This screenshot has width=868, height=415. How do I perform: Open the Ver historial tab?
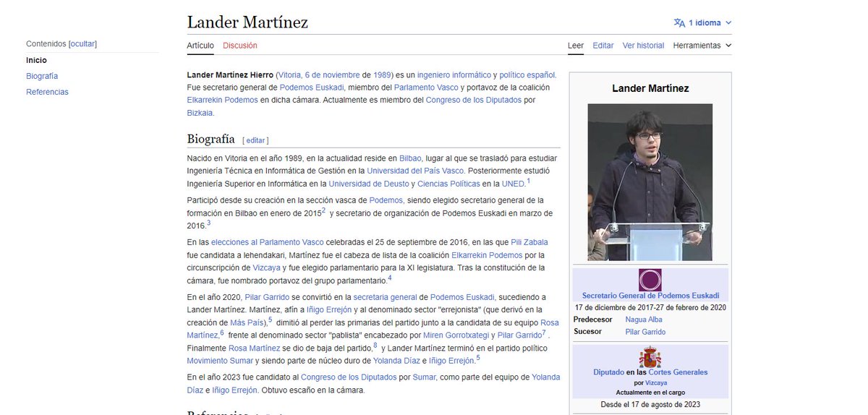coord(643,46)
